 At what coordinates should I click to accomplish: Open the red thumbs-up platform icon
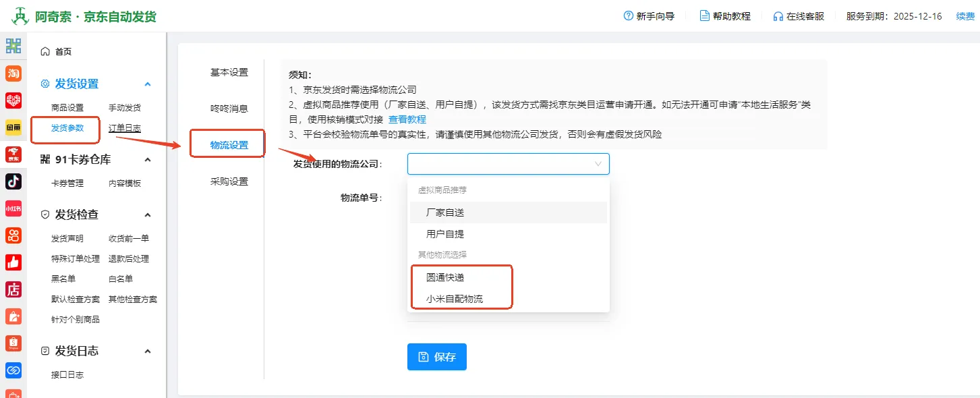pos(13,262)
